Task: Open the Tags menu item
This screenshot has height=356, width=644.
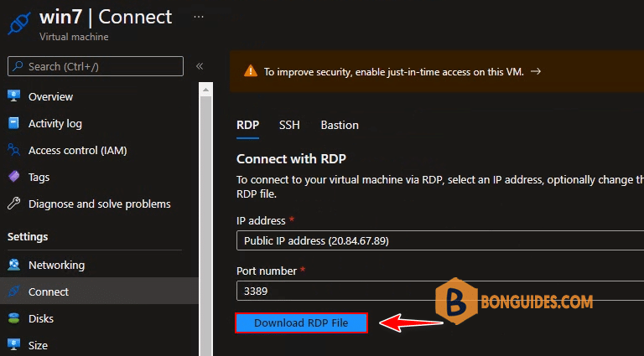Action: [x=39, y=178]
